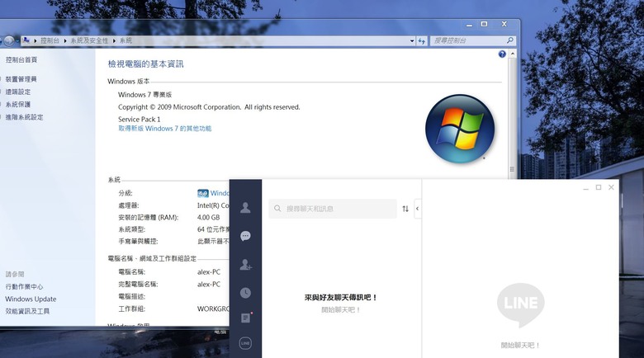Click the 檢視電腦的基本資訊 heading
The height and width of the screenshot is (358, 644).
[x=146, y=64]
